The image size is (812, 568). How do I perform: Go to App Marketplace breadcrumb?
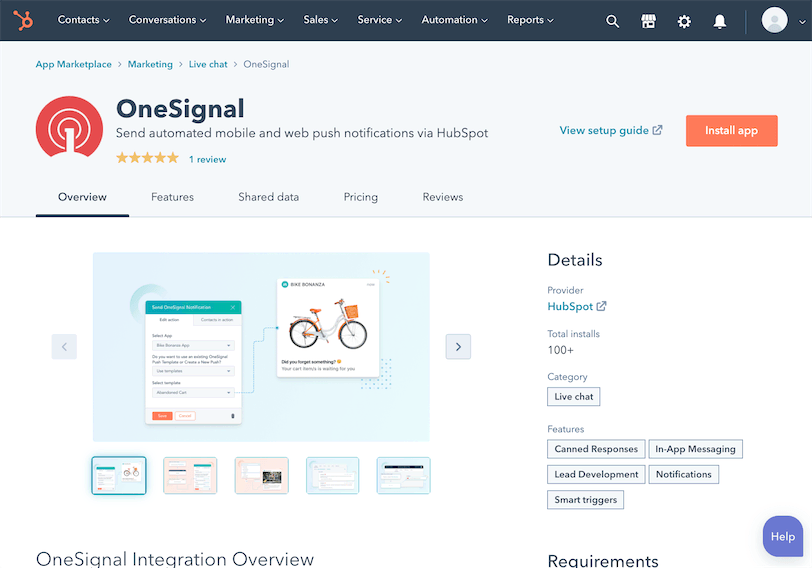(74, 64)
